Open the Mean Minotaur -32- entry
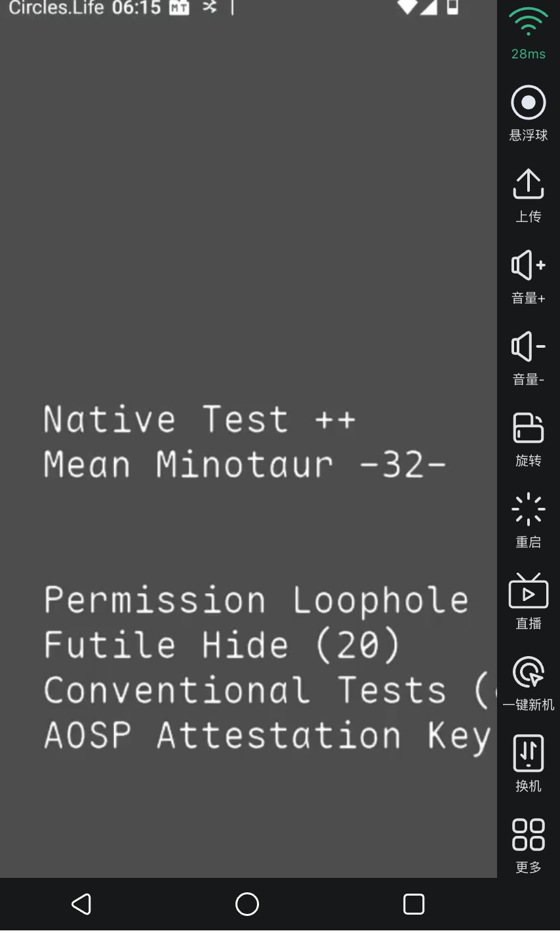 [244, 465]
